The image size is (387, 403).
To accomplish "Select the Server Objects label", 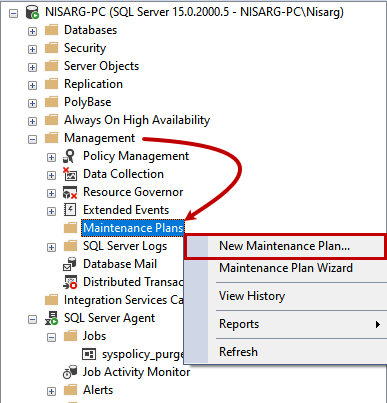I will pyautogui.click(x=101, y=66).
